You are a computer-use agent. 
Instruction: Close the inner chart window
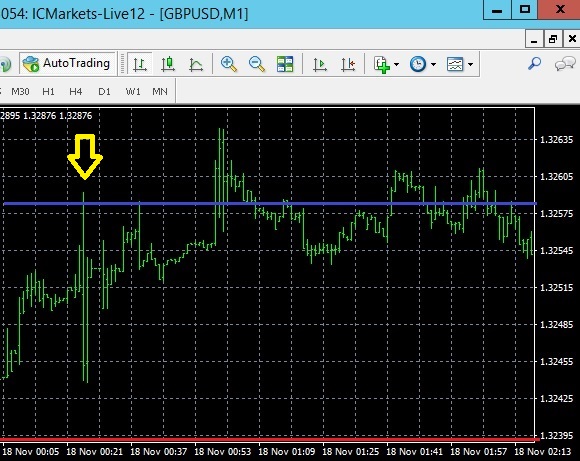tap(572, 39)
